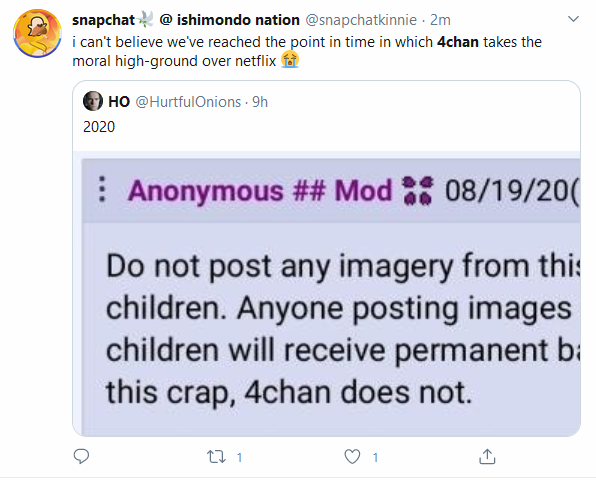Retweet this tweet via the retweet icon
Screen dimensions: 596x483
point(216,456)
